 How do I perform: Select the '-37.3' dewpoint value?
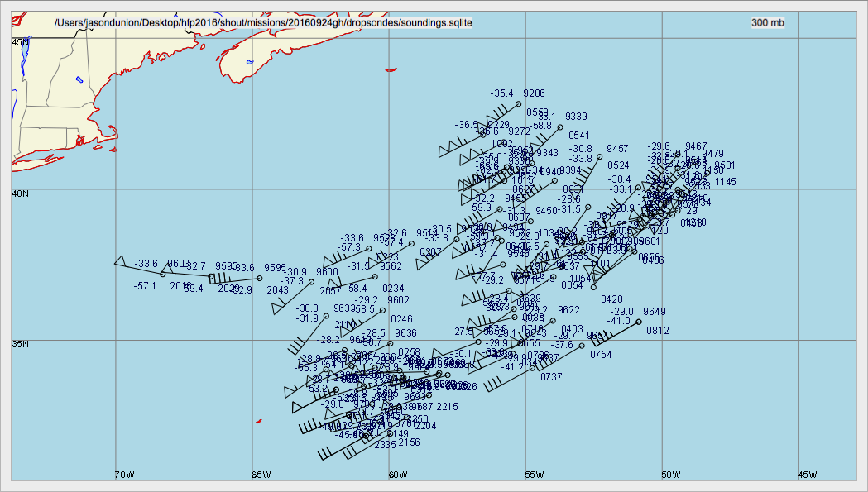click(292, 281)
